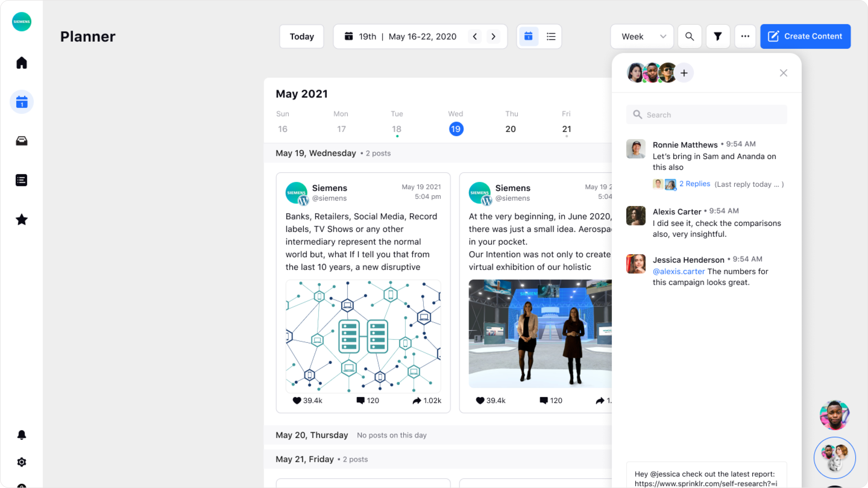Open the Planner calendar icon in sidebar
The width and height of the screenshot is (868, 488).
pyautogui.click(x=22, y=102)
